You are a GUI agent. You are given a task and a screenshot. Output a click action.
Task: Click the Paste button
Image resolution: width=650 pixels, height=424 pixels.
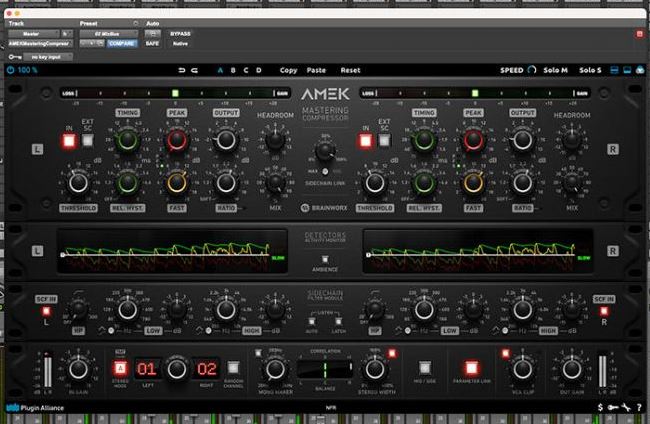click(x=317, y=70)
